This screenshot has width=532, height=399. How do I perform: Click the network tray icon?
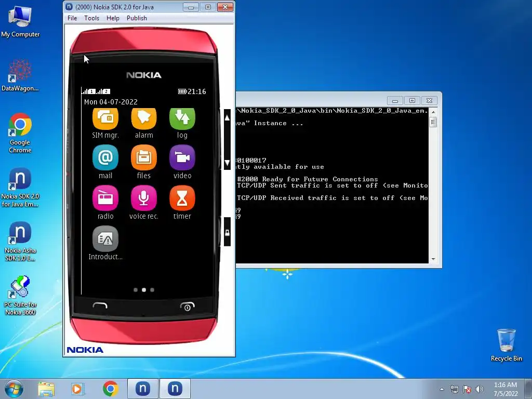pyautogui.click(x=454, y=389)
